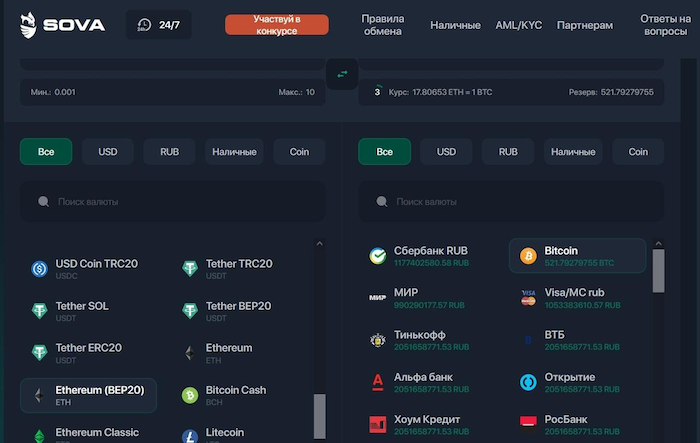Viewport: 700px width, 443px height.
Task: Click the ВТБ logo icon
Action: pos(528,340)
